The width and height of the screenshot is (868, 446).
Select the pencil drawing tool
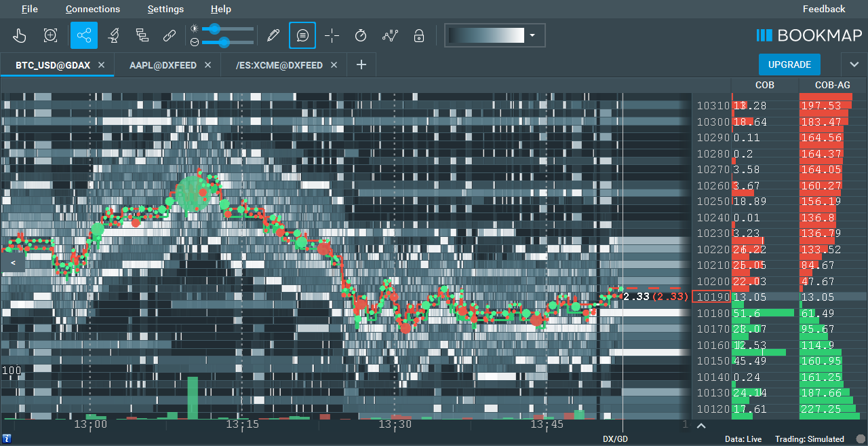click(x=273, y=35)
